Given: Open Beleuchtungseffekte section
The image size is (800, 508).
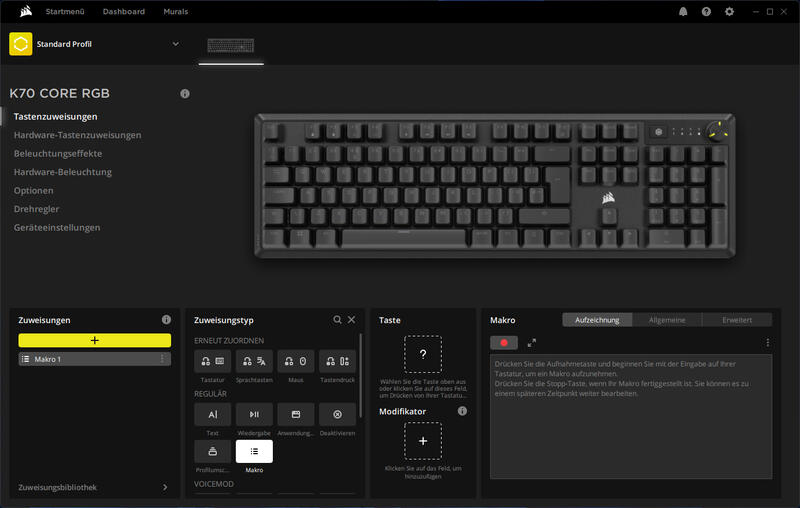Looking at the screenshot, I should coord(58,154).
